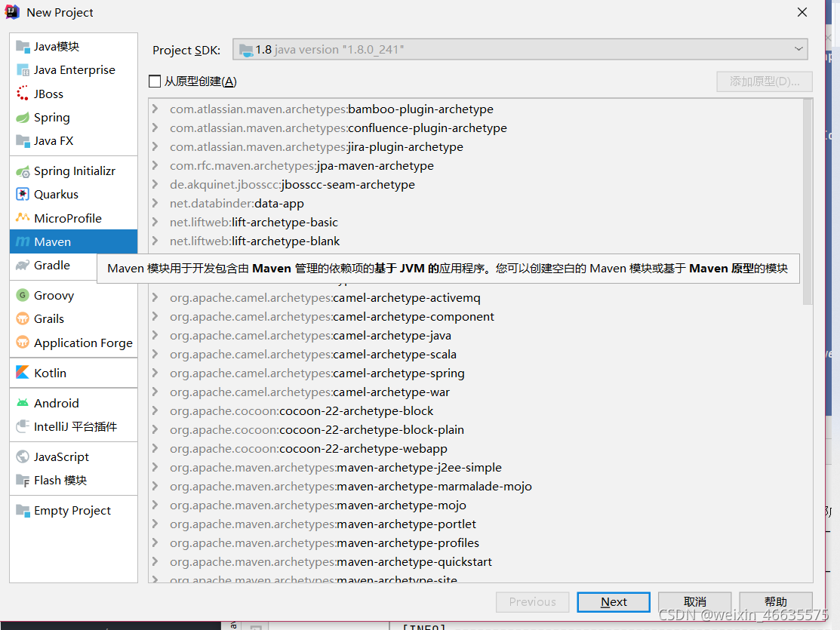Click the IntelliJ IDEA logo in title bar
This screenshot has width=840, height=630.
click(x=12, y=12)
